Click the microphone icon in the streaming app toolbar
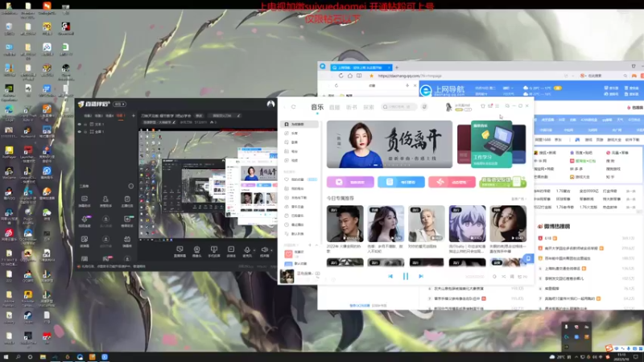This screenshot has height=362, width=644. (247, 250)
